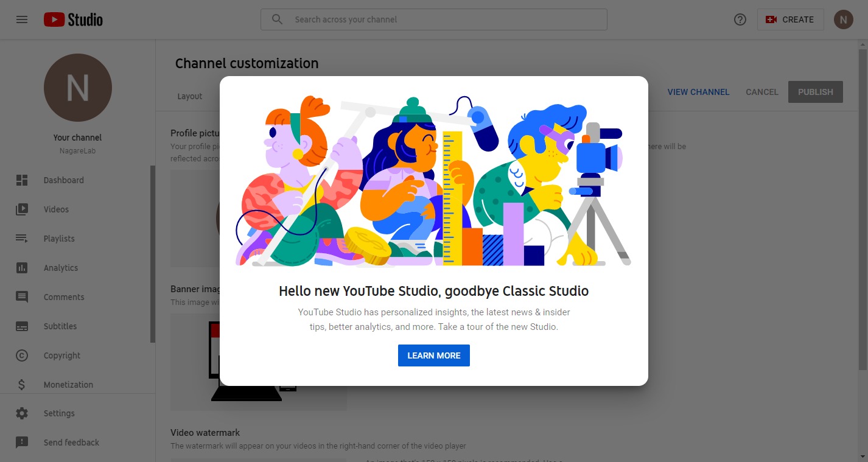Click the sidebar vertical scrollbar
This screenshot has height=462, width=868.
point(153,254)
